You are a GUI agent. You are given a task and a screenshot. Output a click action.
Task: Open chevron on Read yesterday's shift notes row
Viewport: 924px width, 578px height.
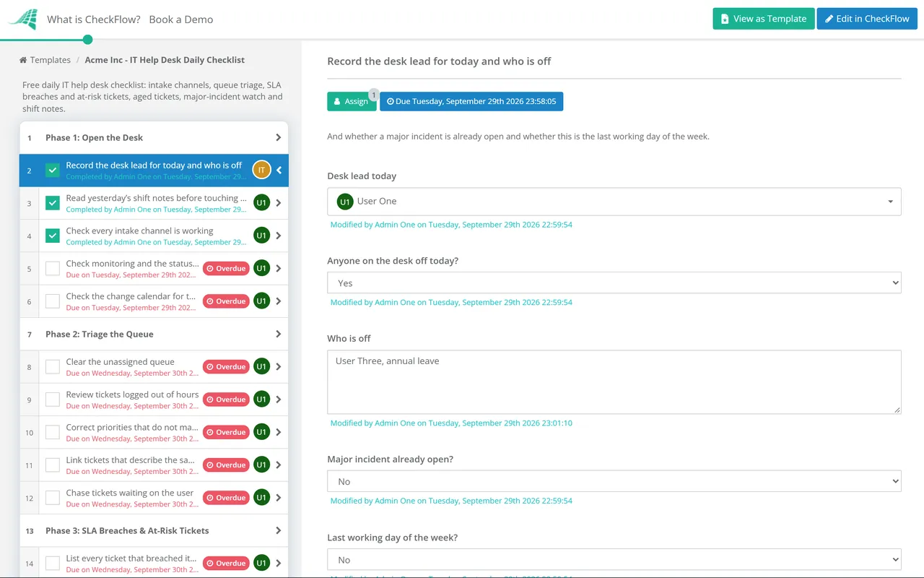point(279,203)
